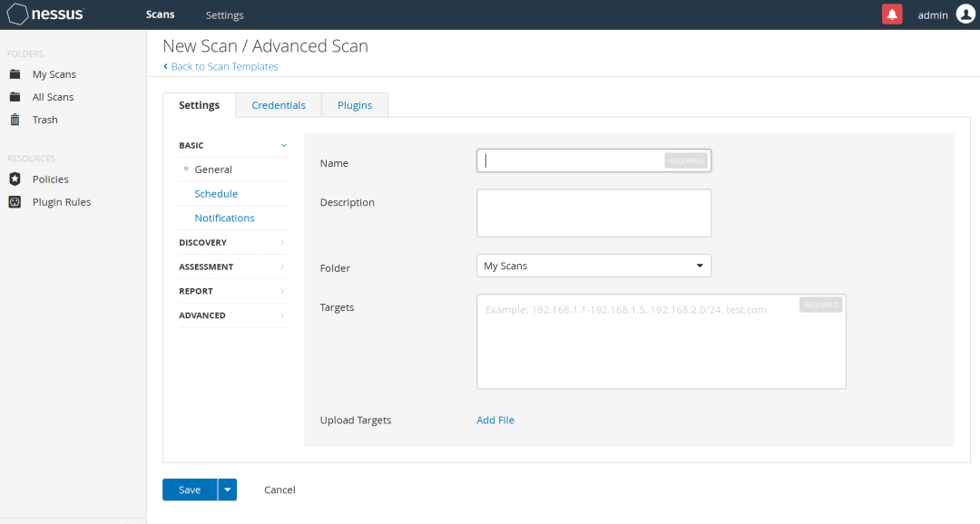The width and height of the screenshot is (980, 524).
Task: Open Plugin Rules in sidebar
Action: click(62, 202)
